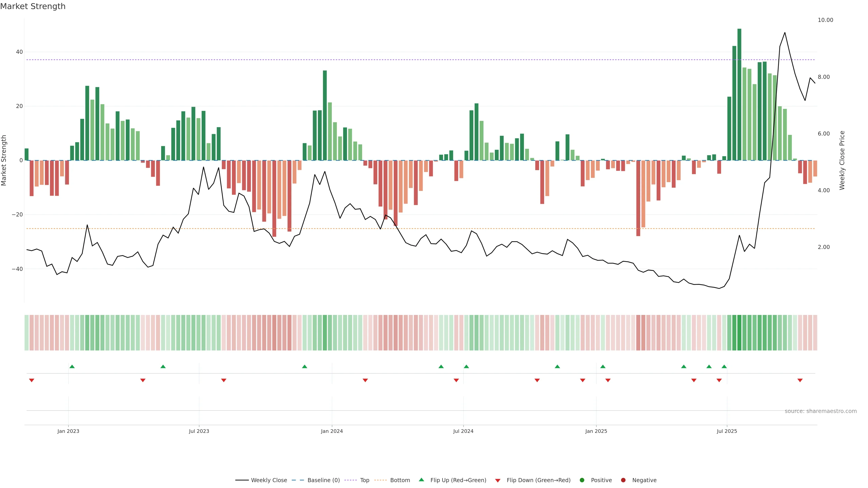Click the Weekly Close Price axis title

click(x=842, y=160)
